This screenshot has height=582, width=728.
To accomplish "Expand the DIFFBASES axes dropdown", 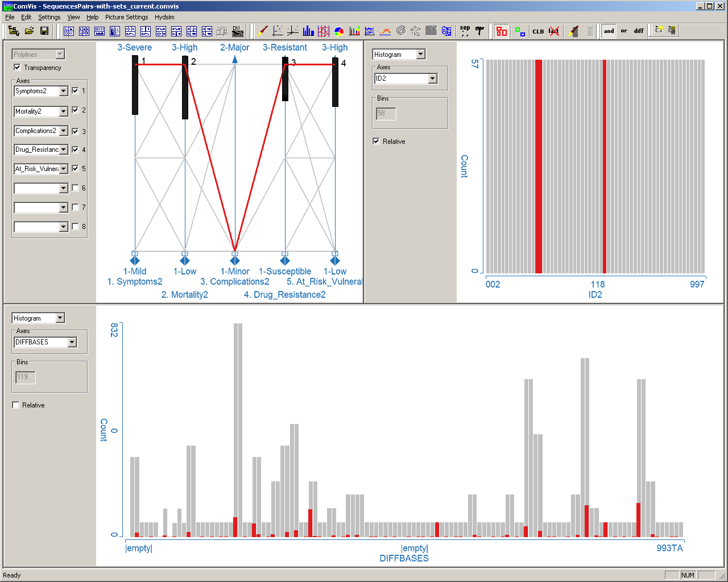I will click(72, 342).
